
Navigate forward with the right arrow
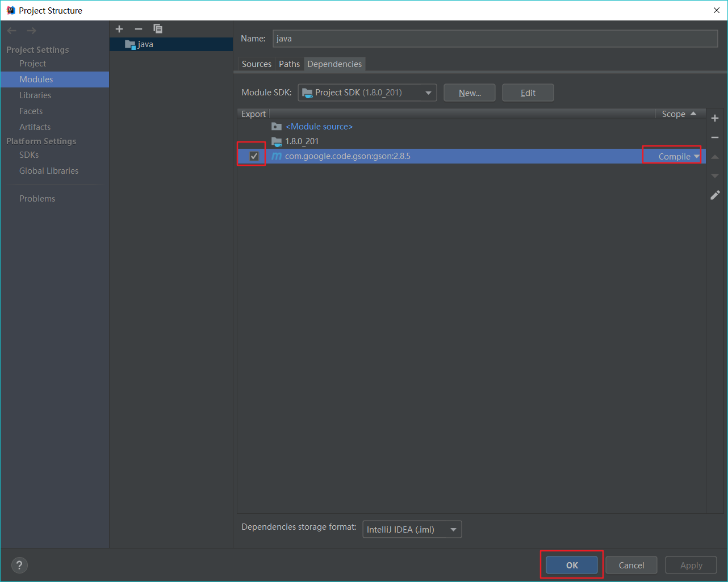[x=31, y=31]
